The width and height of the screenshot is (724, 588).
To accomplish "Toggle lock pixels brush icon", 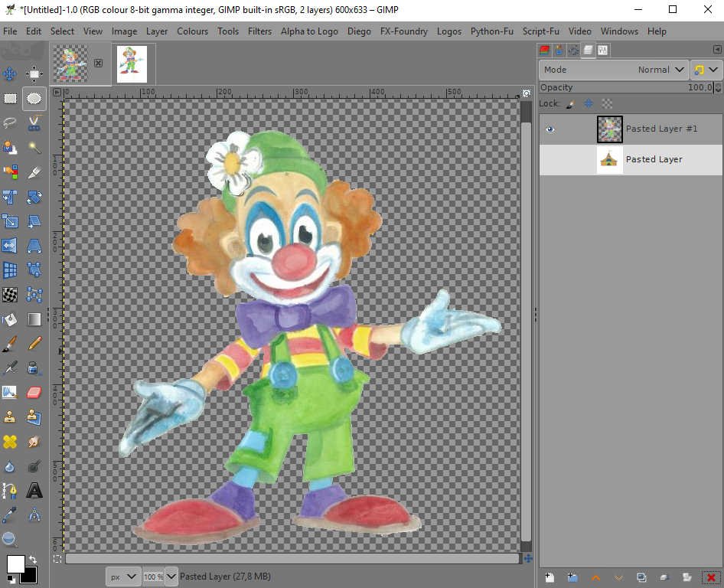I will 570,103.
